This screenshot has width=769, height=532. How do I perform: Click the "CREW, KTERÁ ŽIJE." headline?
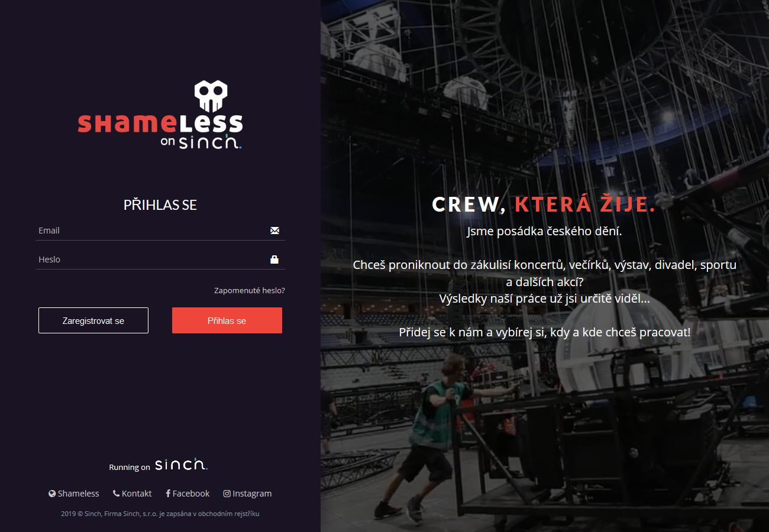tap(544, 205)
